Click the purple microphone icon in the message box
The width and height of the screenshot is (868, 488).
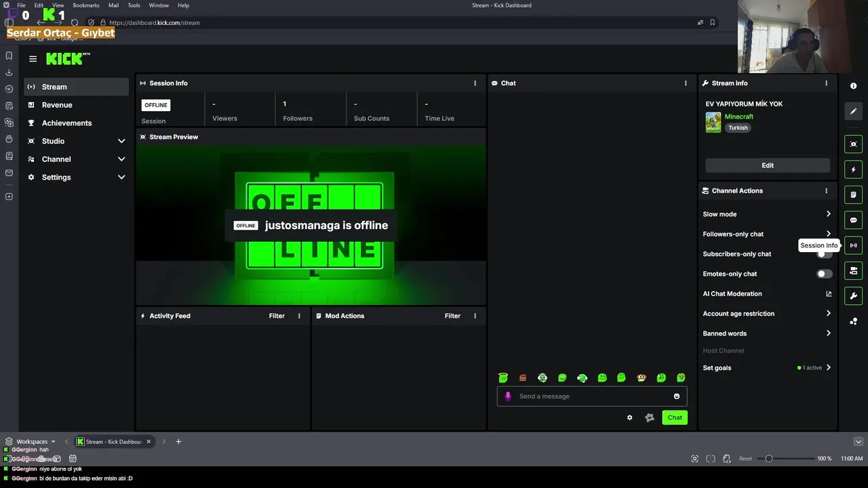click(x=508, y=396)
